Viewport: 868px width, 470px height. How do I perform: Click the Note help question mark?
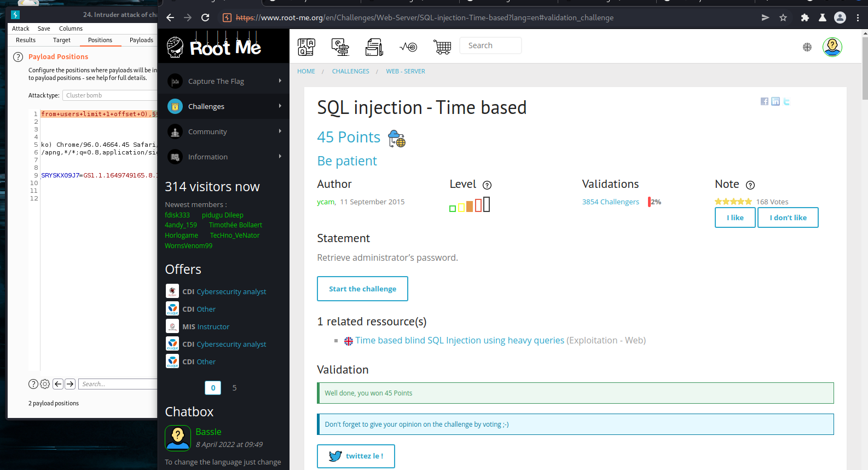[750, 185]
